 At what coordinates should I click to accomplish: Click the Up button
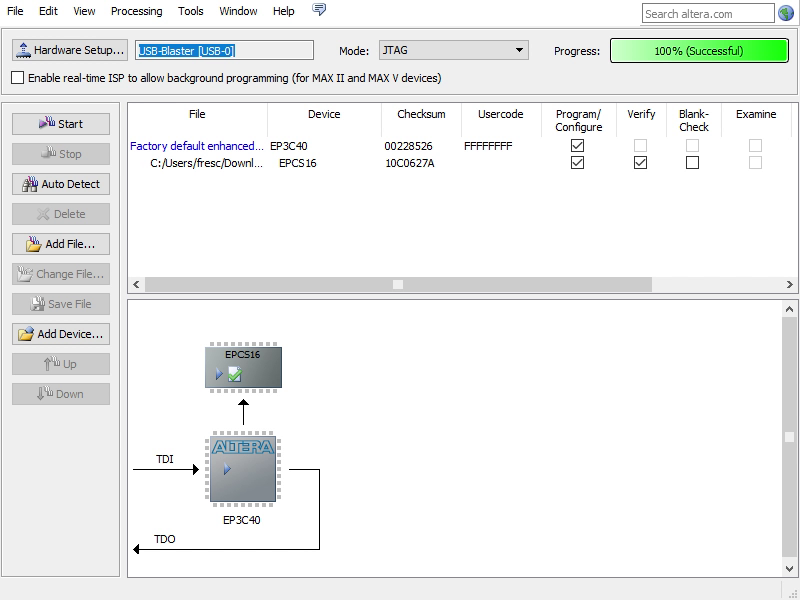[x=61, y=364]
